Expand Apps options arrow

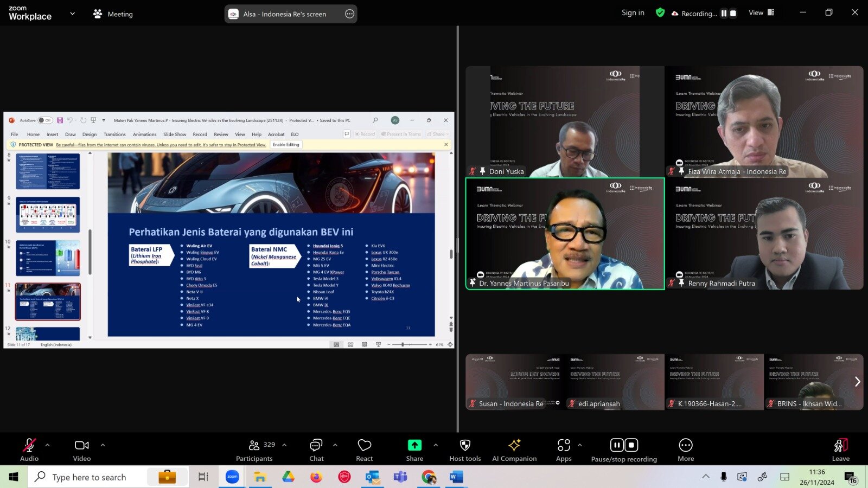pos(579,445)
